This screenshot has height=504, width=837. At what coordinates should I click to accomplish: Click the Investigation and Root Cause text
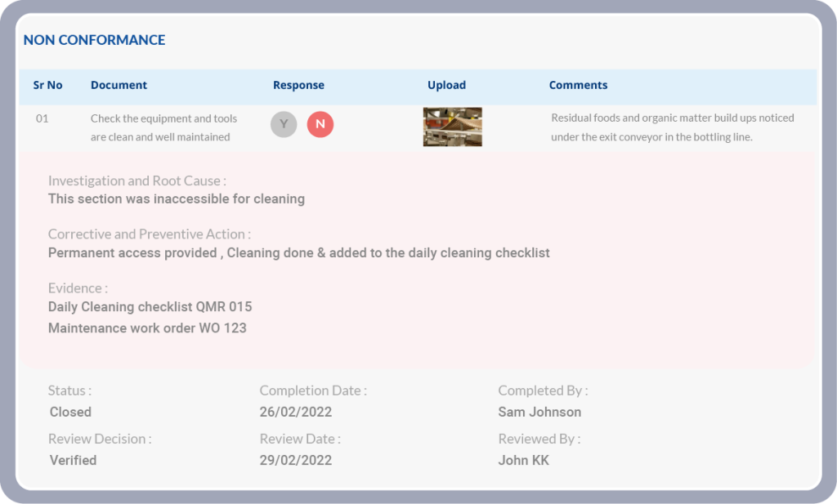[x=176, y=198]
